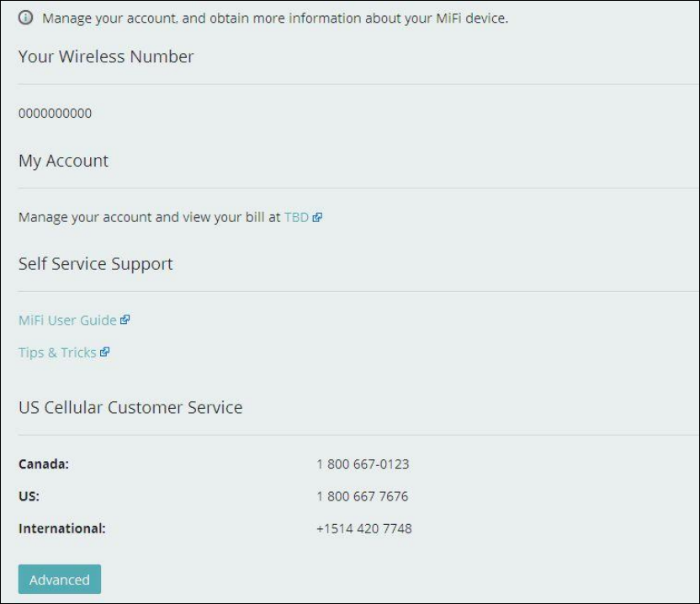The image size is (700, 604).
Task: Open the Tips & Tricks link
Action: coord(57,352)
